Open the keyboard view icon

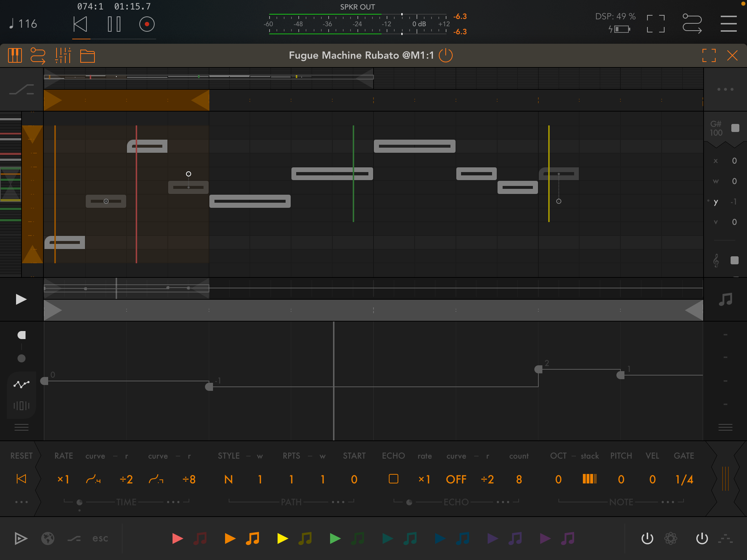[x=15, y=56]
